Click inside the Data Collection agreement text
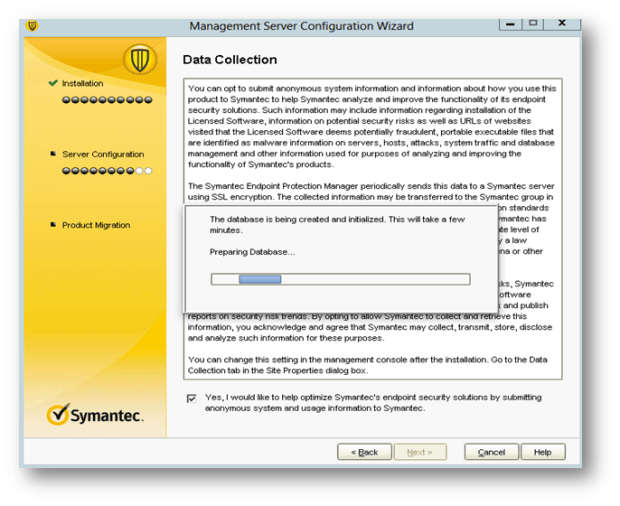 [372, 130]
